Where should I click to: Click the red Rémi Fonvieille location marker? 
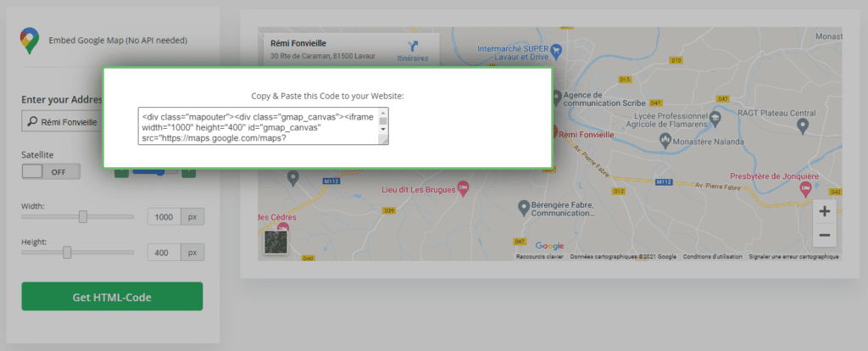(554, 133)
